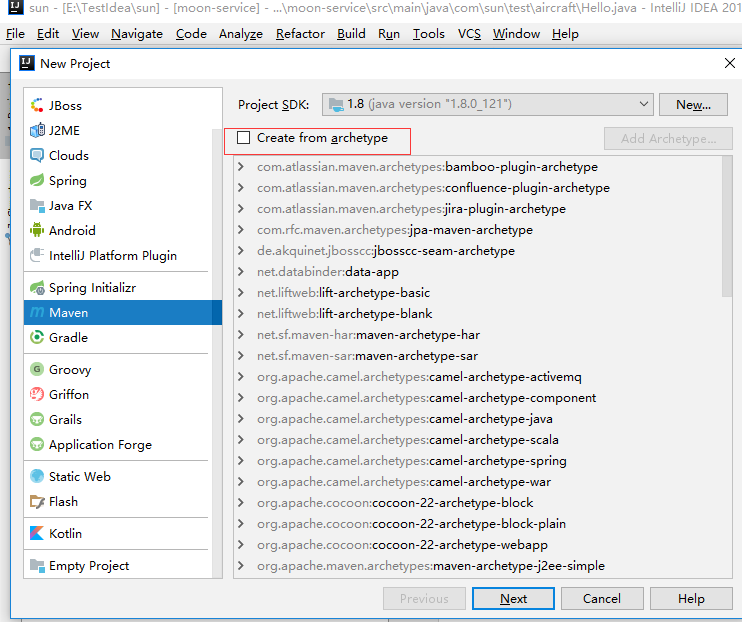
Task: Choose the J2ME icon in list
Action: pos(37,130)
